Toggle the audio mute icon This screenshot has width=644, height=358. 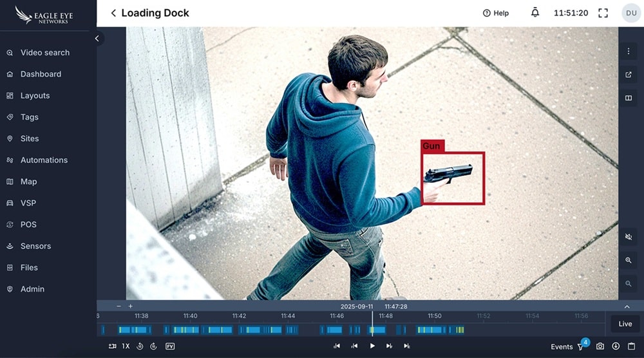[629, 237]
